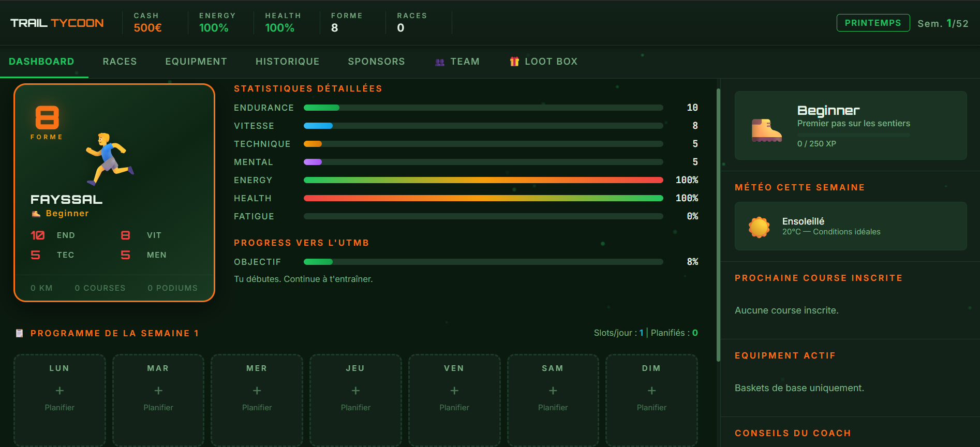Image resolution: width=980 pixels, height=447 pixels.
Task: Open the Equipment tab
Action: (196, 62)
